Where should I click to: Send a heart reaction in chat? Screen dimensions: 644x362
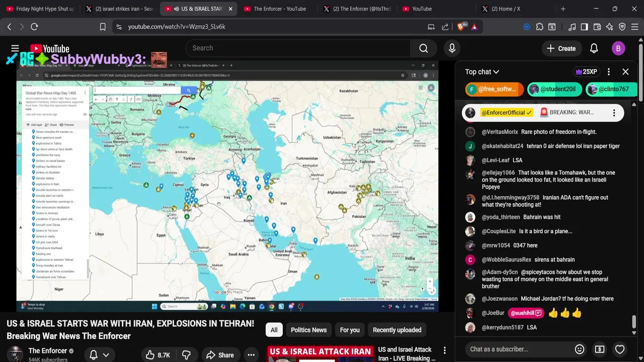coord(620,349)
